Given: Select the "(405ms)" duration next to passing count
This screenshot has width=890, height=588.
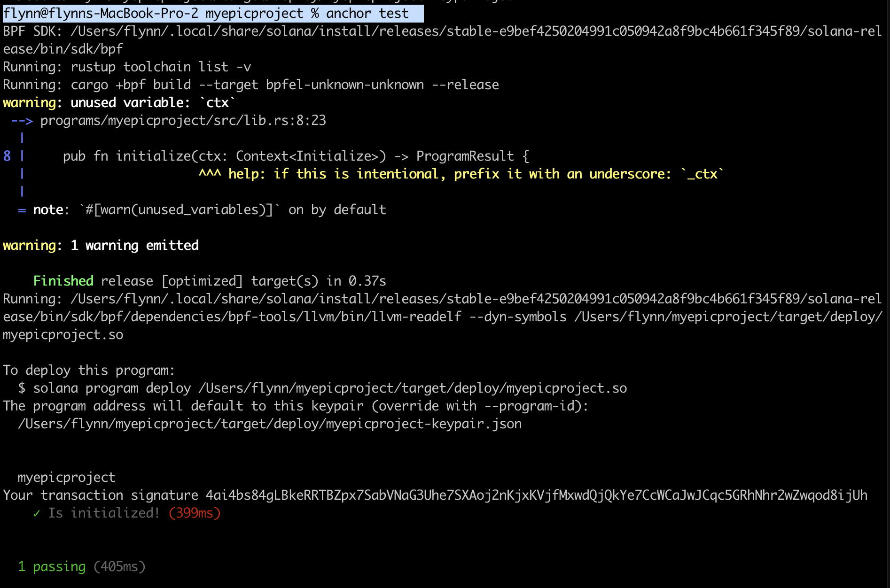Looking at the screenshot, I should [119, 566].
